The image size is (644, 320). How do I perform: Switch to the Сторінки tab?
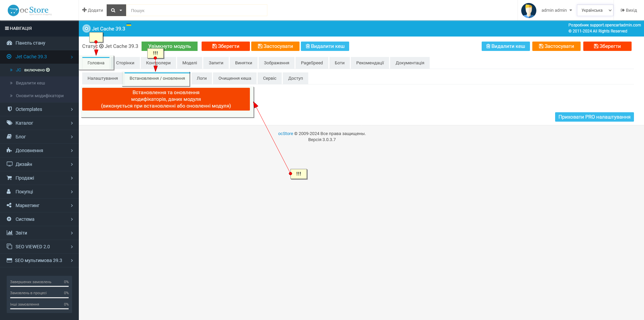[x=125, y=63]
